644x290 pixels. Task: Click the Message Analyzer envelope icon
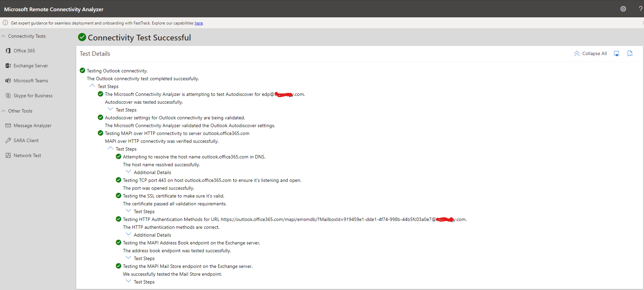(x=8, y=125)
